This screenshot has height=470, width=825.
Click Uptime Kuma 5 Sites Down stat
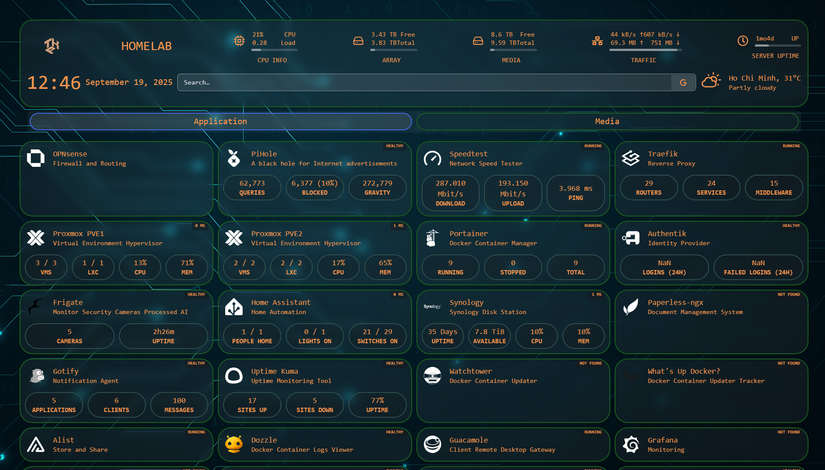coord(315,405)
